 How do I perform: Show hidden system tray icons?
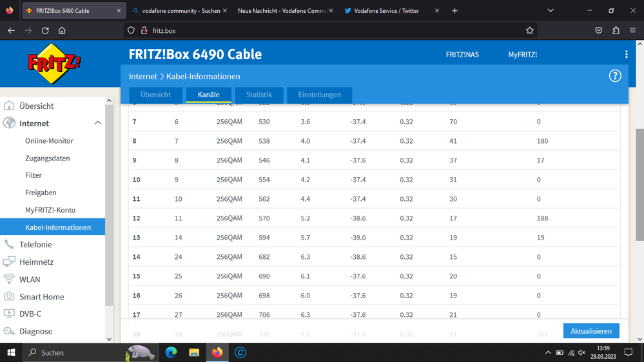point(548,352)
